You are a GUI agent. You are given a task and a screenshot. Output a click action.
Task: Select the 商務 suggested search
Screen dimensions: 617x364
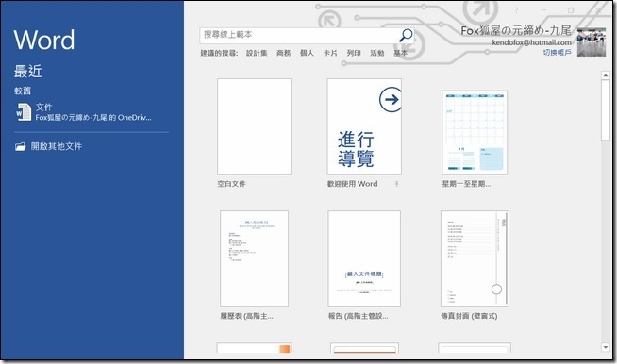click(283, 53)
